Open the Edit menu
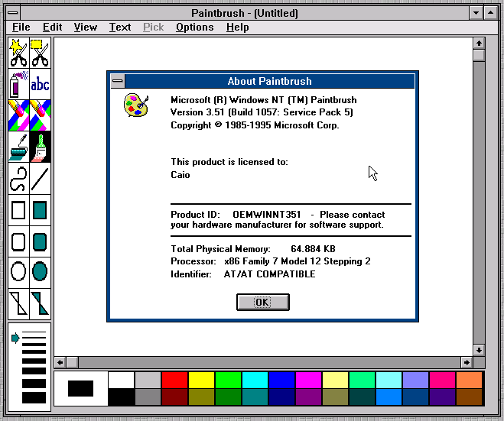Image resolution: width=504 pixels, height=421 pixels. tap(53, 28)
